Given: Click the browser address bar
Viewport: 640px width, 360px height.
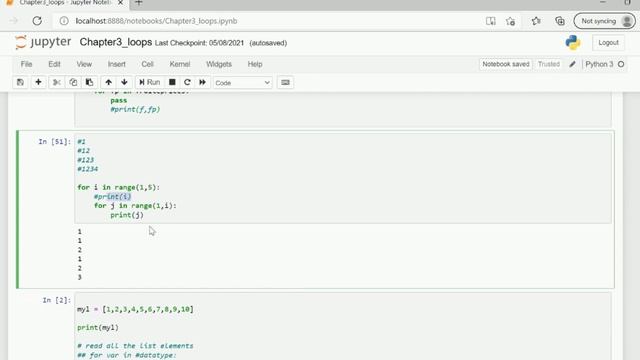Looking at the screenshot, I should 269,21.
